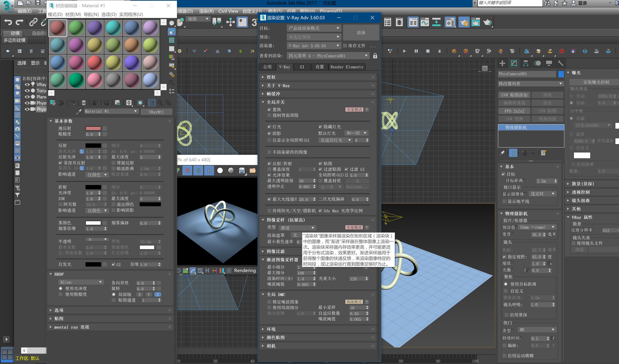
Task: Toggle green channel in frame buffer
Action: click(198, 171)
